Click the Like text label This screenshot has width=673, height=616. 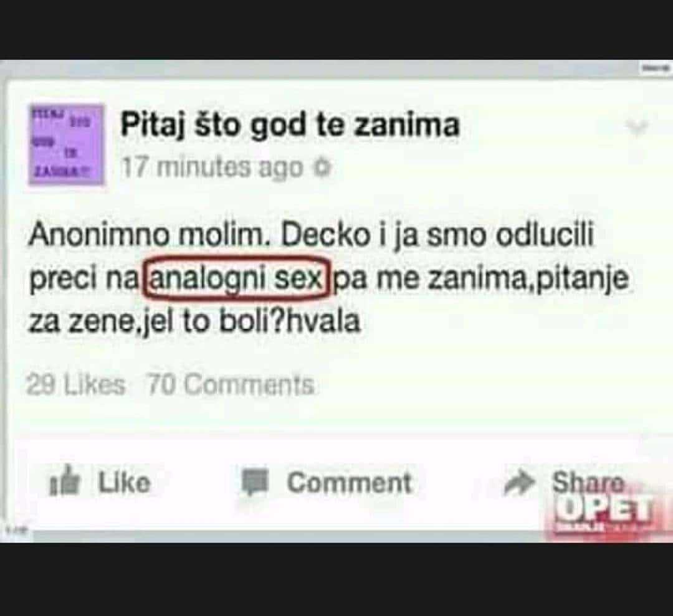pyautogui.click(x=125, y=482)
